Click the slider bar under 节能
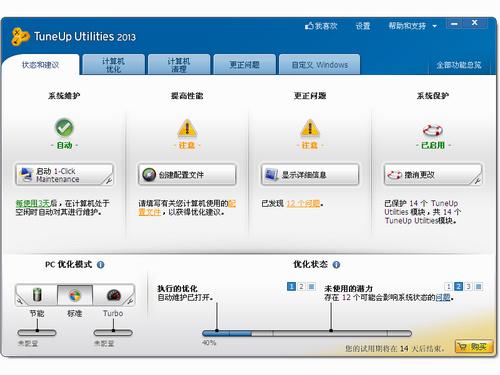 37,333
